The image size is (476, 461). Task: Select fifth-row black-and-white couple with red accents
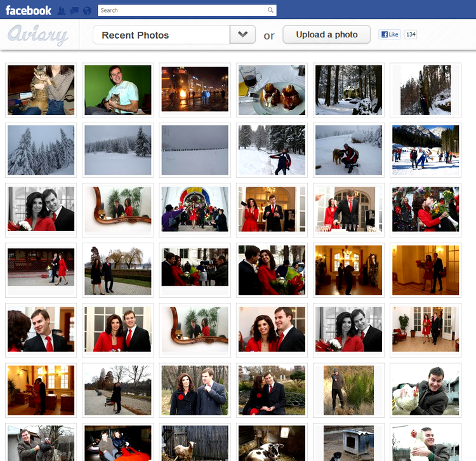[348, 330]
